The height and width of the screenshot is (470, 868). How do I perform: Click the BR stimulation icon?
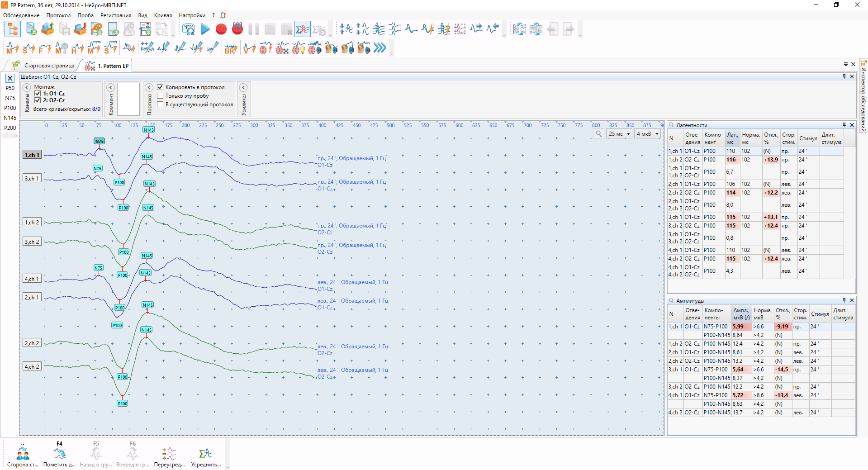(x=231, y=48)
